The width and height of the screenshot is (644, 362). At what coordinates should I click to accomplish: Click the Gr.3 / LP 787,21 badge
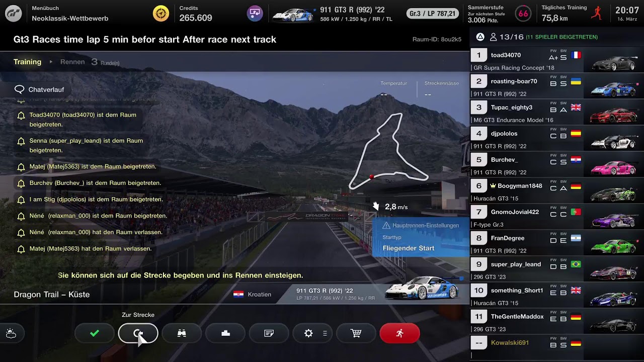[x=432, y=14]
